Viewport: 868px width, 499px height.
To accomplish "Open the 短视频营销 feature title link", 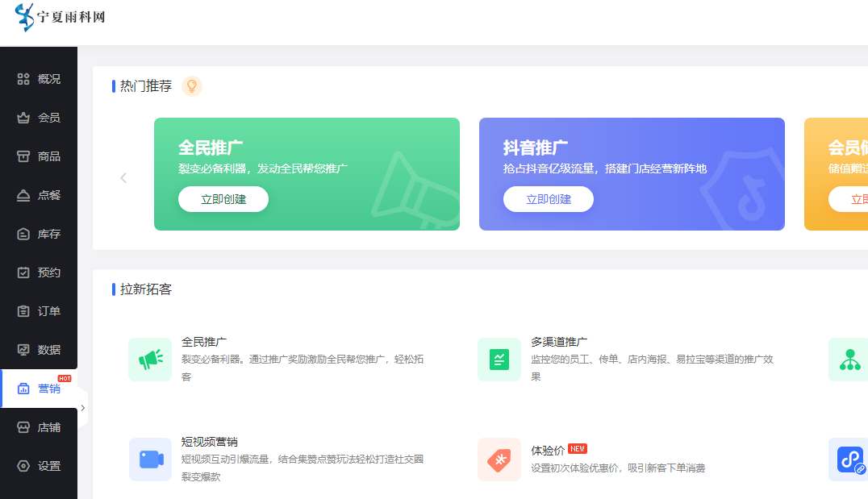I will [x=210, y=442].
